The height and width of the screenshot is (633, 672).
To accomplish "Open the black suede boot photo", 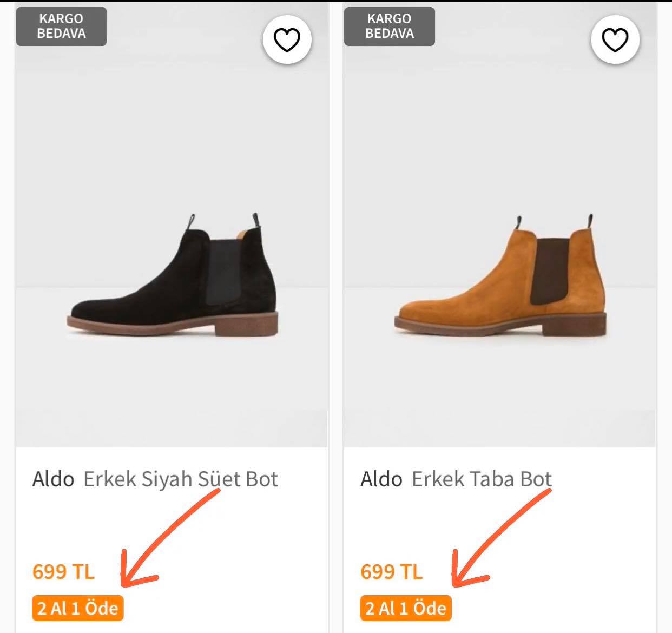I will coord(172,225).
